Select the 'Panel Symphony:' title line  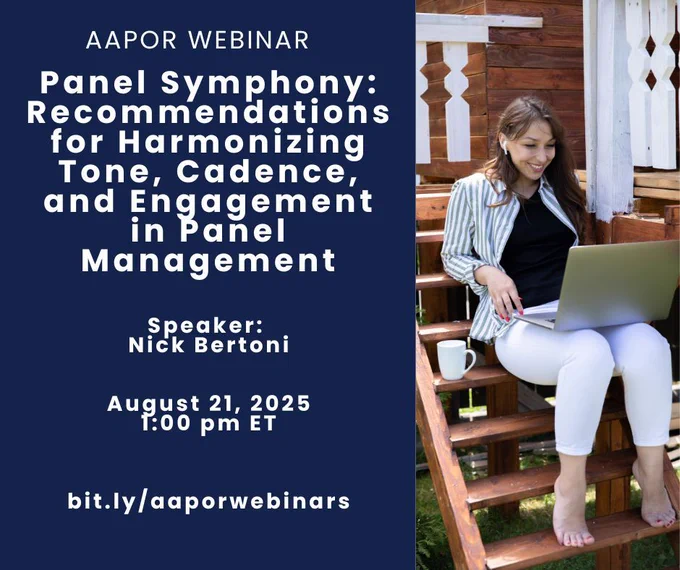pyautogui.click(x=208, y=83)
